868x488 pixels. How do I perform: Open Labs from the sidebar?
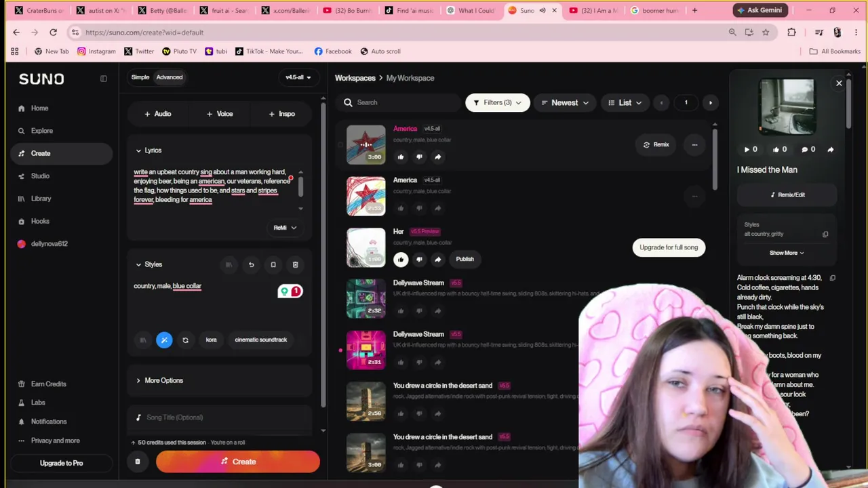(x=38, y=403)
